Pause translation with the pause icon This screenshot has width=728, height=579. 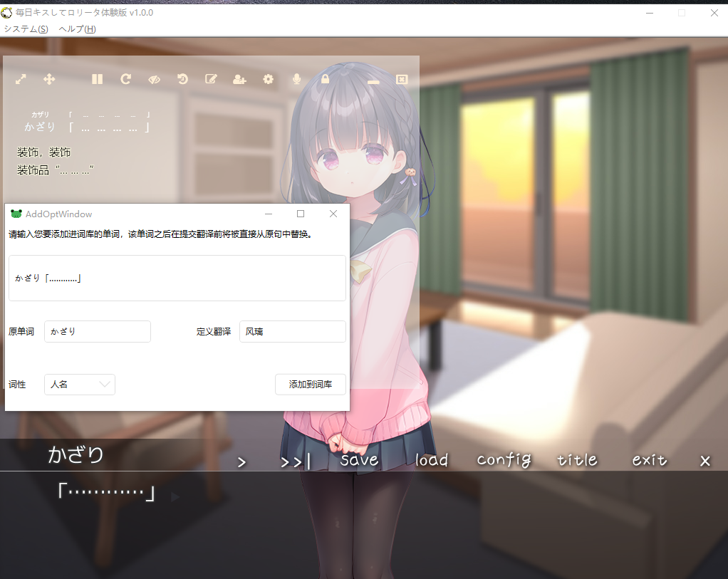click(x=98, y=79)
